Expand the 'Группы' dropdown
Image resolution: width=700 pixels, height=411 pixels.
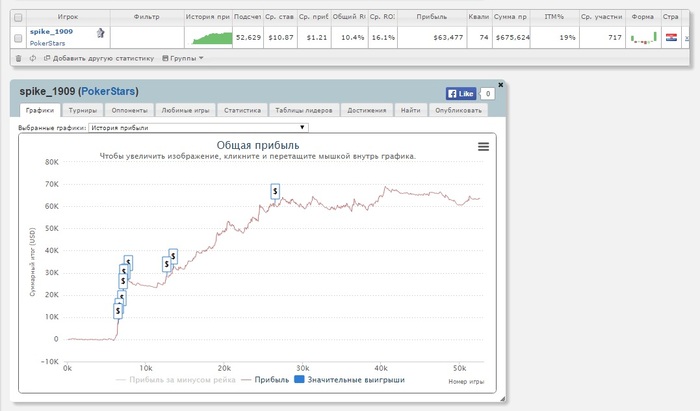(x=183, y=58)
